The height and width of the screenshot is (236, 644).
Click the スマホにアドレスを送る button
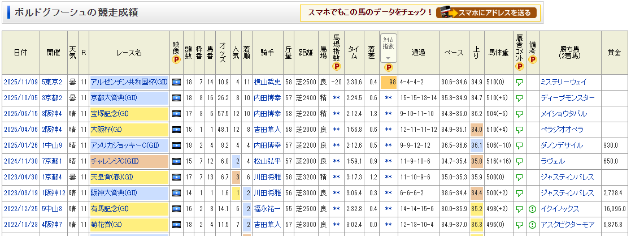[488, 12]
